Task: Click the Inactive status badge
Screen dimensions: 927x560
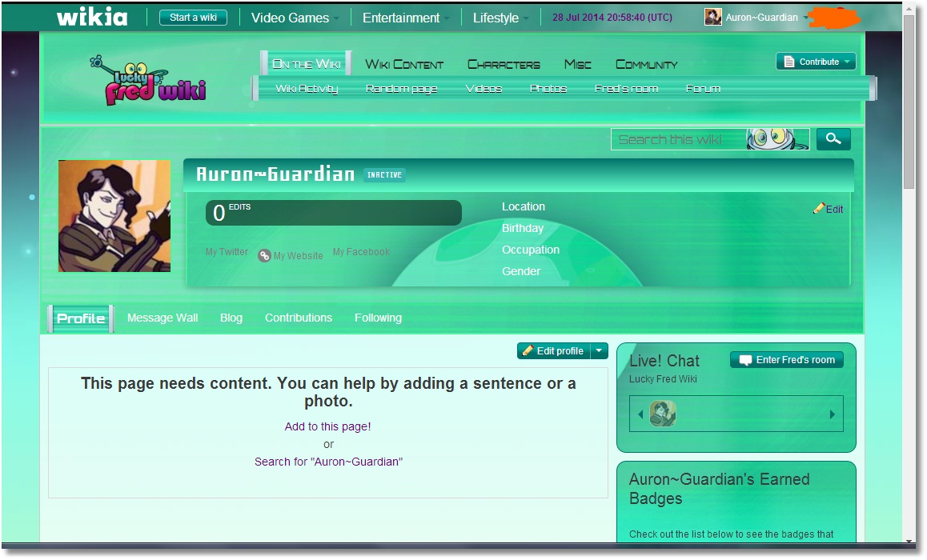Action: tap(384, 175)
